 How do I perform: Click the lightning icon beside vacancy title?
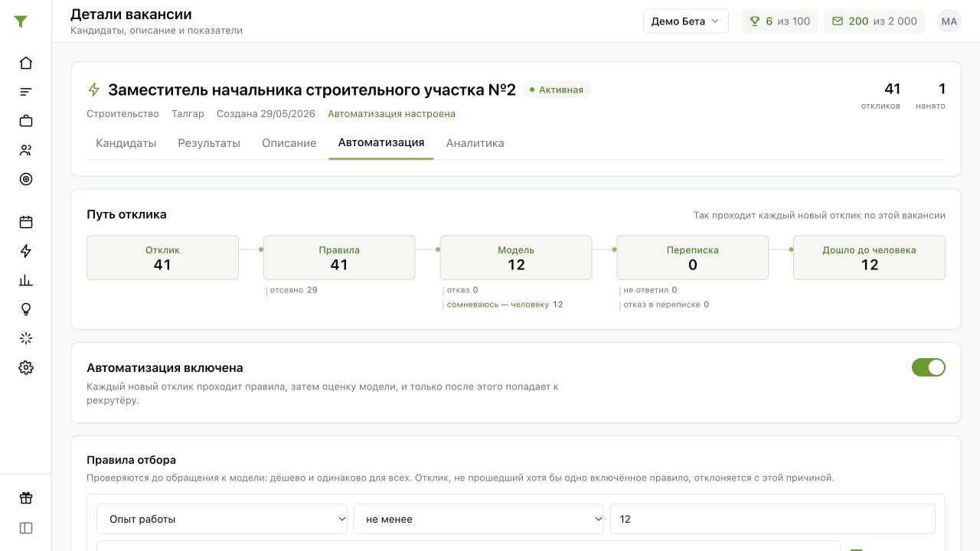pyautogui.click(x=94, y=90)
